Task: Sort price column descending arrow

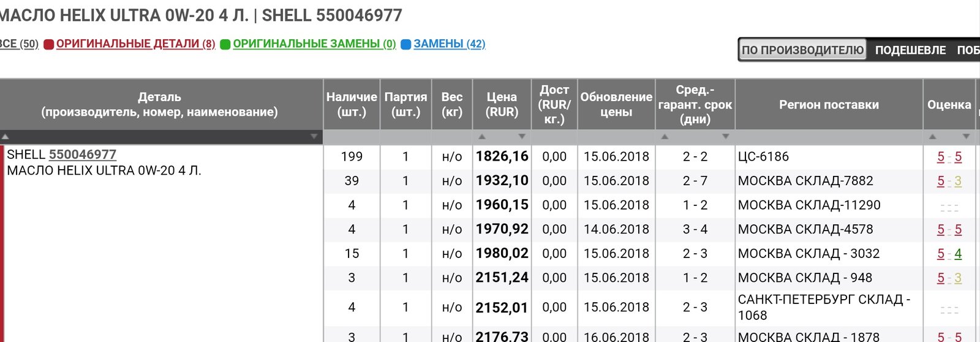Action: click(522, 137)
